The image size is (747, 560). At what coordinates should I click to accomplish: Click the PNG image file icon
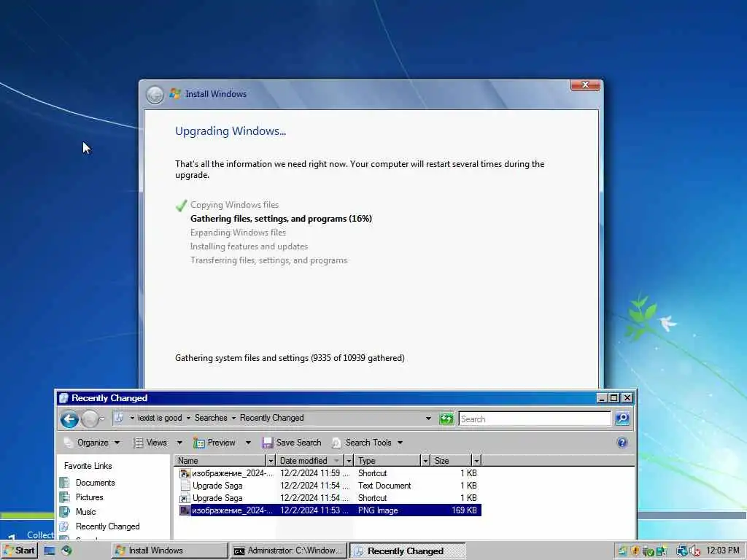point(185,510)
